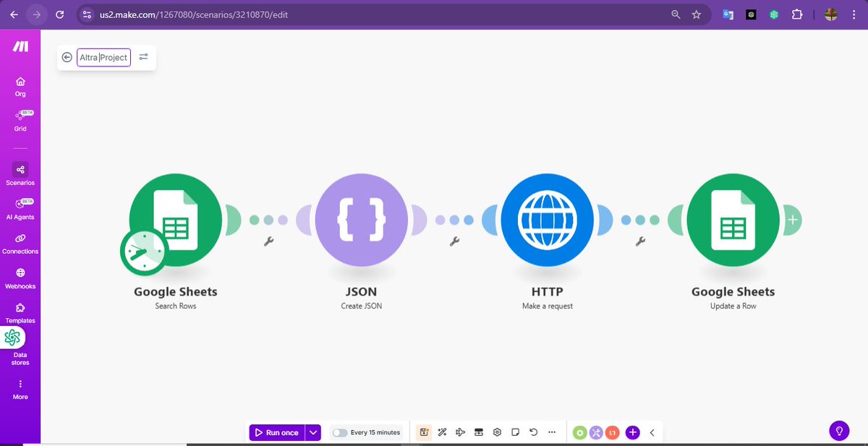The image size is (868, 446).
Task: Open the schedule clock on Search Rows
Action: coord(144,251)
